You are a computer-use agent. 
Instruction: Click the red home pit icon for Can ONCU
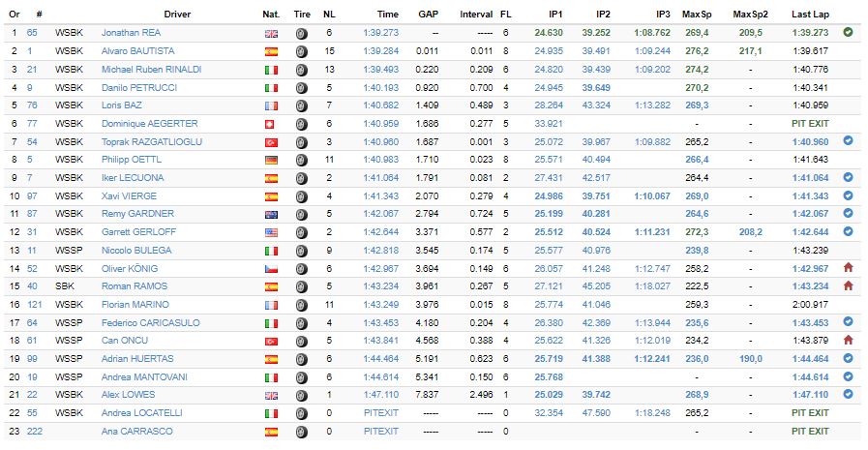click(848, 340)
